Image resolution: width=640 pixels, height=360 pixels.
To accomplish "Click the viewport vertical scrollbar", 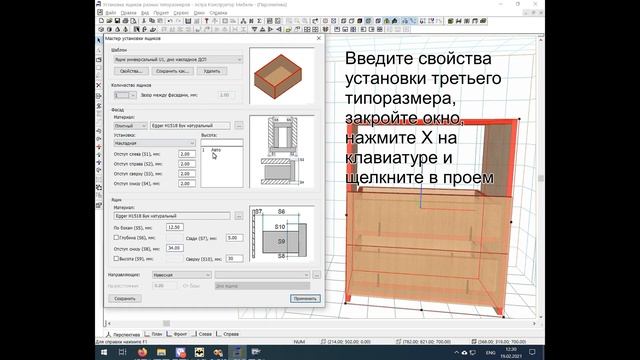I will click(541, 178).
